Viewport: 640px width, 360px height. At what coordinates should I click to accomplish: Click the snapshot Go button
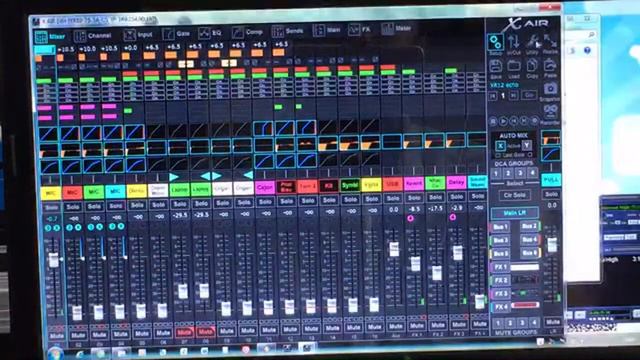click(x=529, y=96)
